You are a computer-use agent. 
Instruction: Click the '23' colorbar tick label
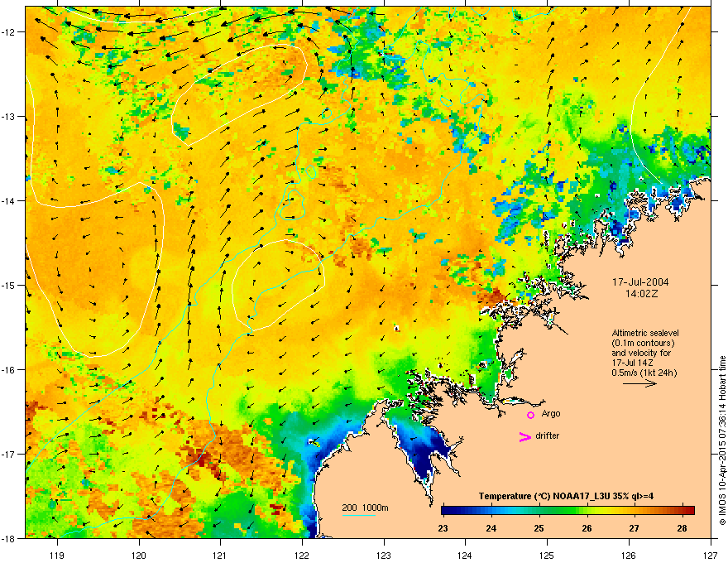point(443,528)
